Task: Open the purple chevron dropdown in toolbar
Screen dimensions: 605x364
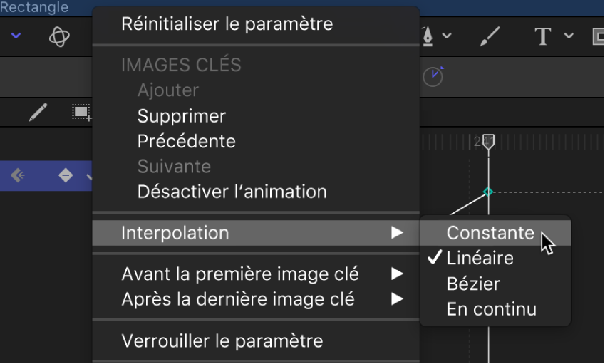Action: (x=16, y=36)
